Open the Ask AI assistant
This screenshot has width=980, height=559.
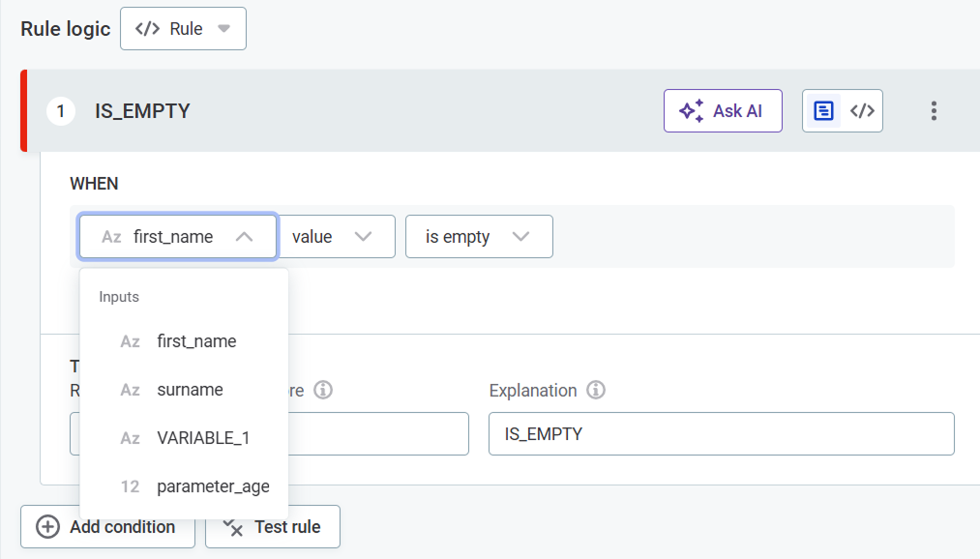(723, 110)
